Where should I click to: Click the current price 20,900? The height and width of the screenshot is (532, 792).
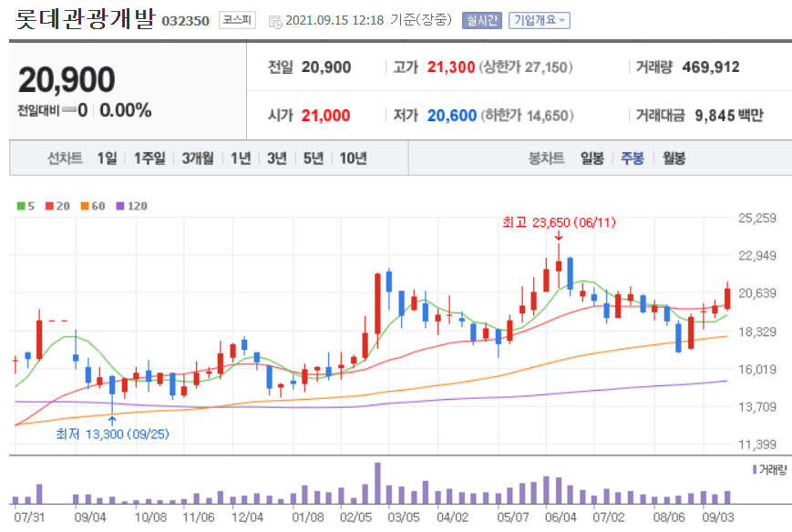coord(67,80)
